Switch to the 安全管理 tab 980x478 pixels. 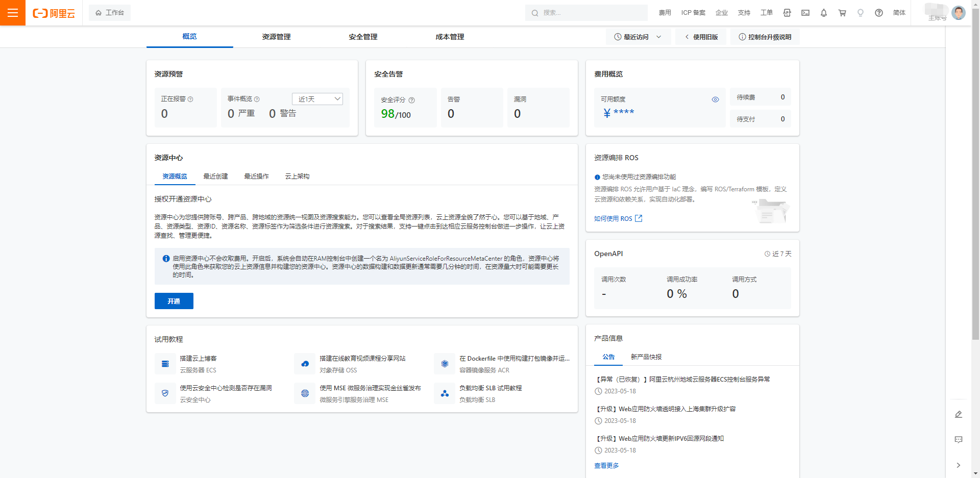(362, 36)
